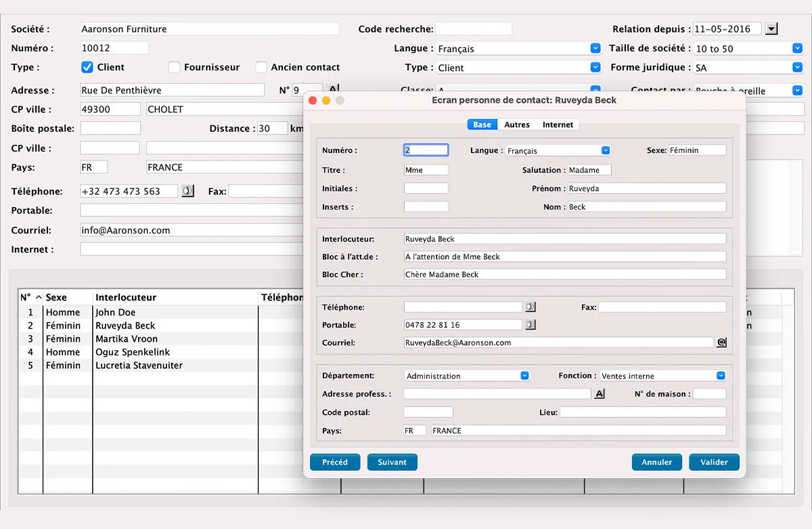Open the Relation depuis date picker arrow
812x529 pixels.
pyautogui.click(x=771, y=29)
